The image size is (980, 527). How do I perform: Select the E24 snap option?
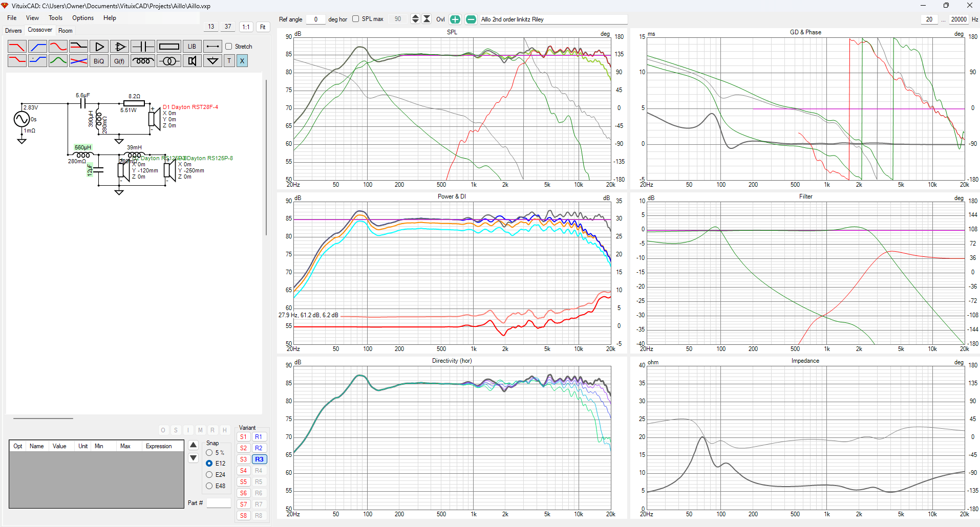click(x=209, y=475)
